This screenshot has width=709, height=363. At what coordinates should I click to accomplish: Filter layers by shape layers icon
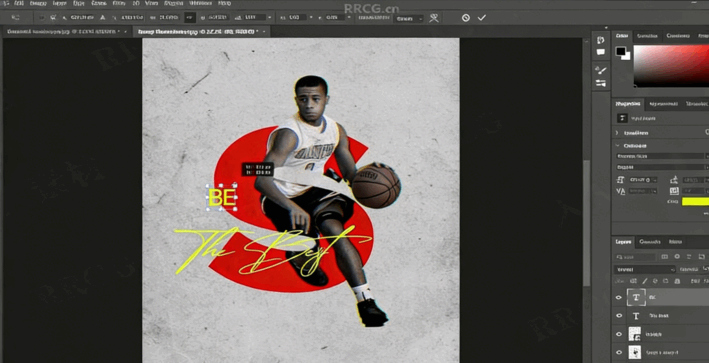pyautogui.click(x=701, y=257)
